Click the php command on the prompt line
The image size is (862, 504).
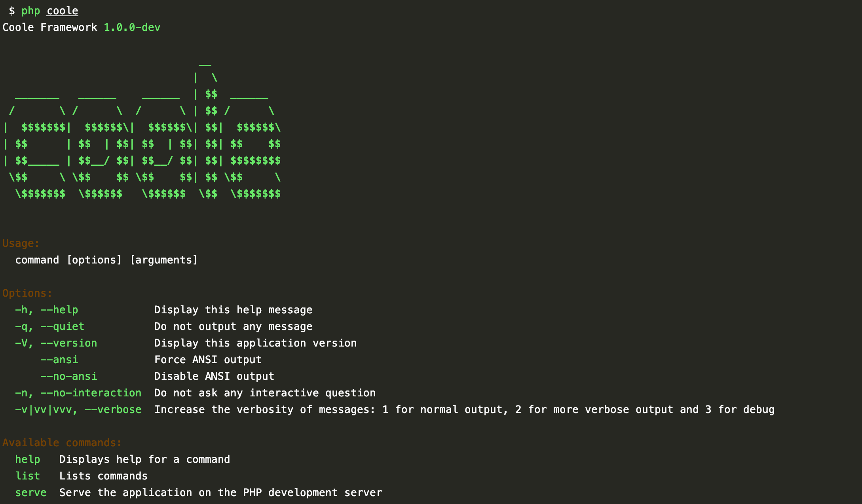(x=30, y=11)
